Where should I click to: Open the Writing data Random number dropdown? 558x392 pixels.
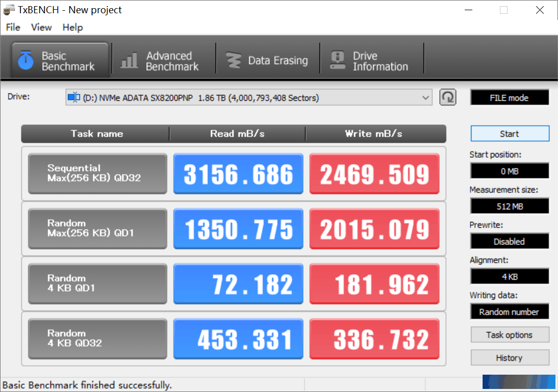click(x=510, y=312)
